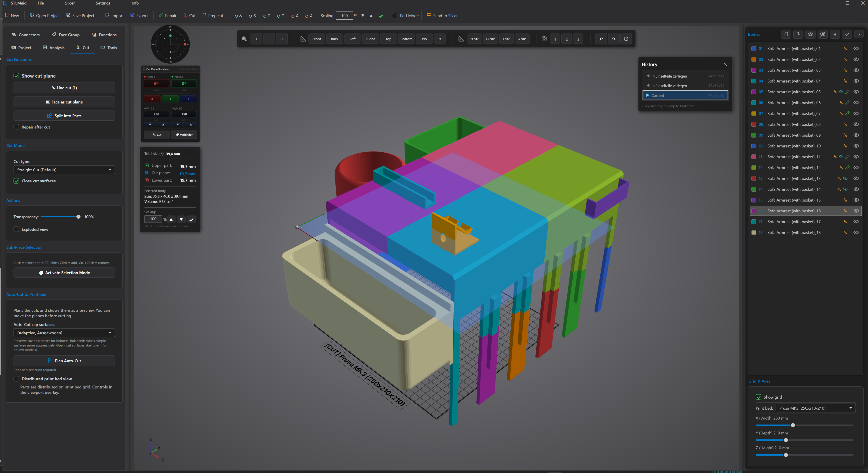The width and height of the screenshot is (868, 473).
Task: Hide all bodies with the crossed-eye icon
Action: tap(822, 34)
